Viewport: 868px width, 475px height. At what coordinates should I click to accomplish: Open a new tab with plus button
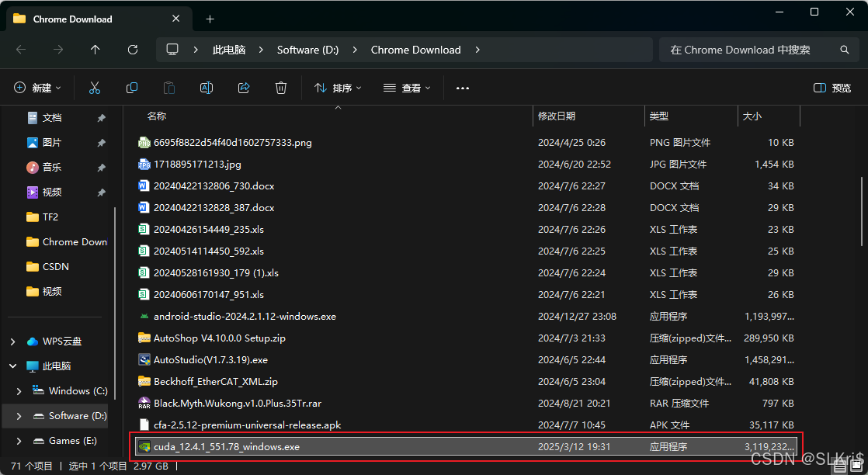[x=210, y=19]
